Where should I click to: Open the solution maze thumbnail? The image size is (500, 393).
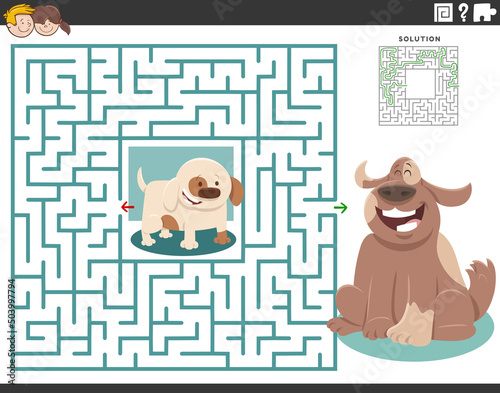point(418,86)
